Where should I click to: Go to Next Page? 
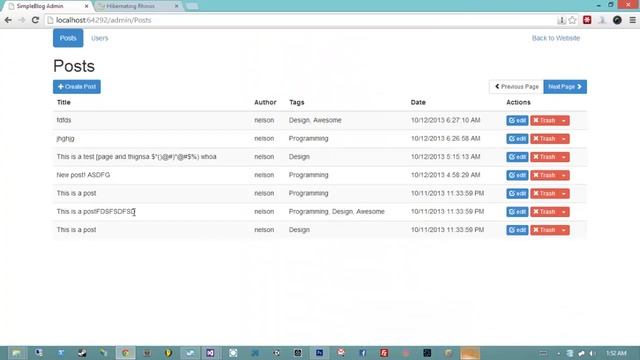point(565,87)
